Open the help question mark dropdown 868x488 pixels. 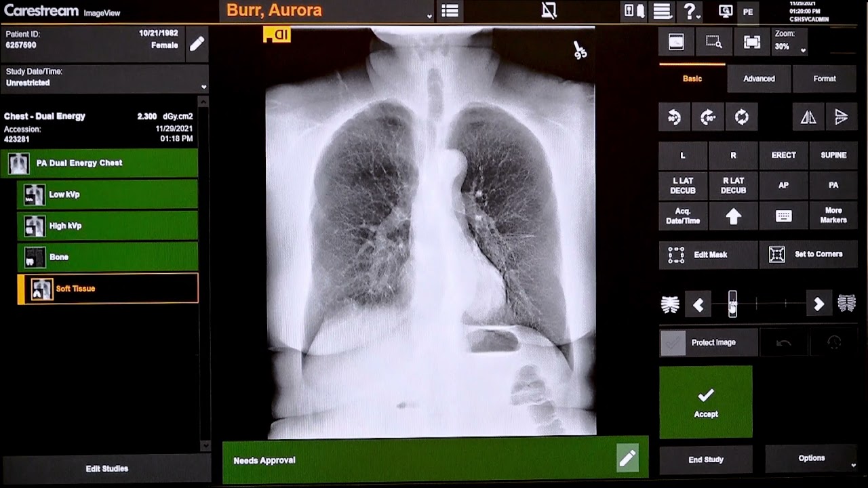pos(692,11)
